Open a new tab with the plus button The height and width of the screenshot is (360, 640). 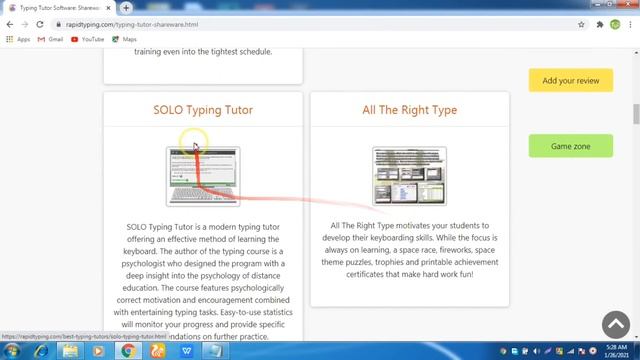(126, 8)
